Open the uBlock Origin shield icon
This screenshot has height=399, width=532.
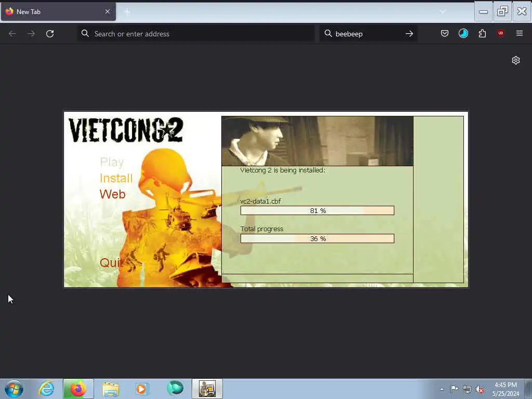click(500, 33)
